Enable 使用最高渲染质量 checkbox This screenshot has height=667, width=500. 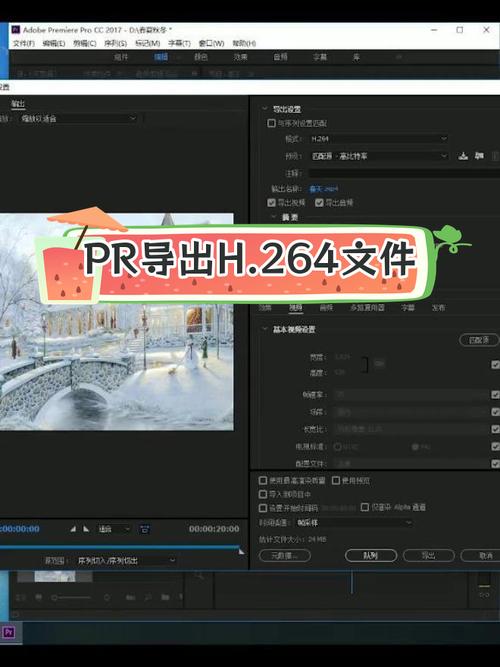[x=263, y=480]
